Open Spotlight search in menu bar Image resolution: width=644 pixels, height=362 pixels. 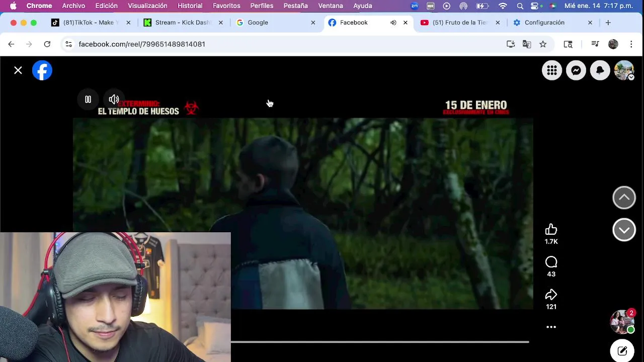click(520, 6)
